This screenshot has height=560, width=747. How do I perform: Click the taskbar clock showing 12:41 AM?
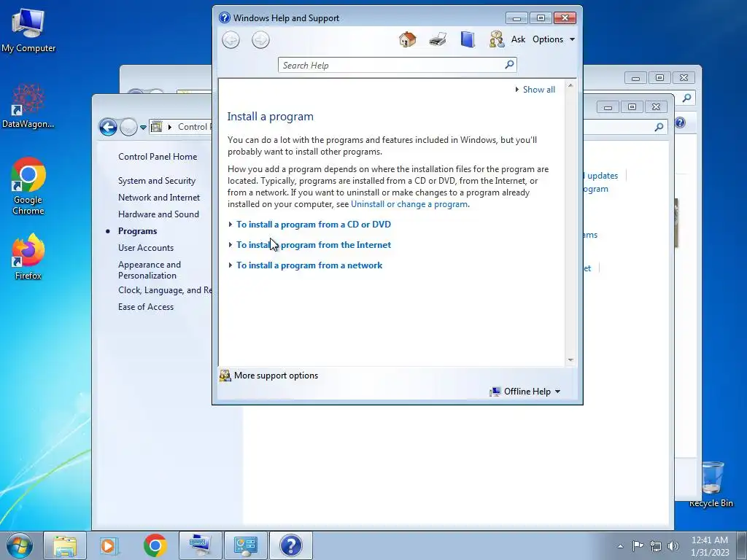coord(710,546)
